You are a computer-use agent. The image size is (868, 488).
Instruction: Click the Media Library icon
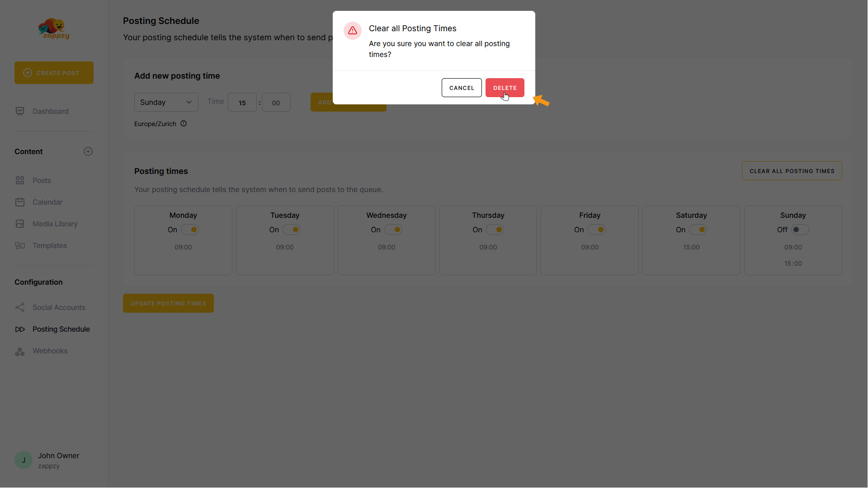click(x=20, y=224)
